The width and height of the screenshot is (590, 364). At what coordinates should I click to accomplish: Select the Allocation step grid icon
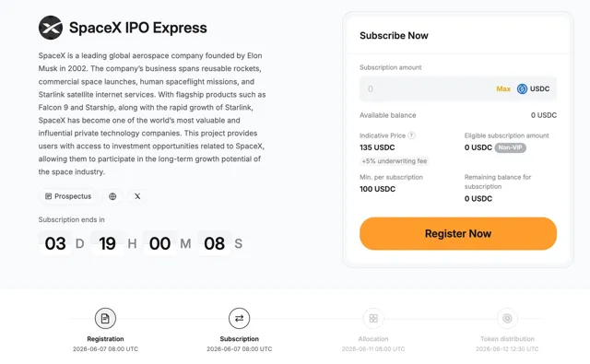coord(373,319)
